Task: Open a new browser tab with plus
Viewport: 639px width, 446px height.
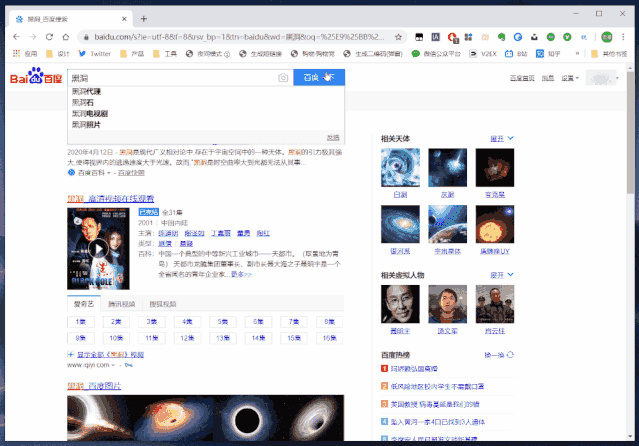Action: pos(143,19)
